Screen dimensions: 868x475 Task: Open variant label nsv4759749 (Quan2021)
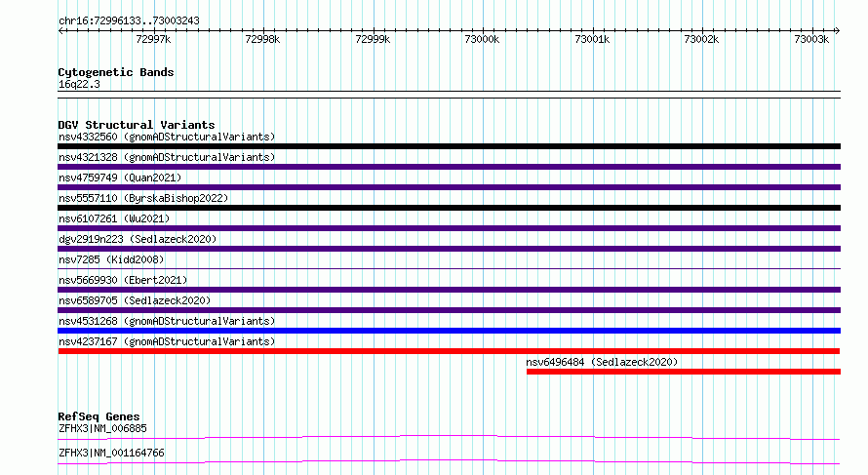(x=120, y=178)
